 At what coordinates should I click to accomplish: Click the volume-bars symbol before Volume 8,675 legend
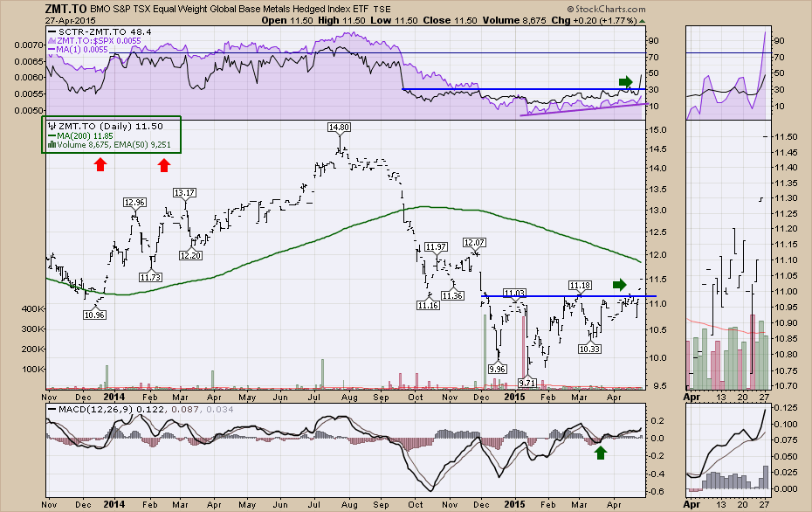pyautogui.click(x=52, y=145)
